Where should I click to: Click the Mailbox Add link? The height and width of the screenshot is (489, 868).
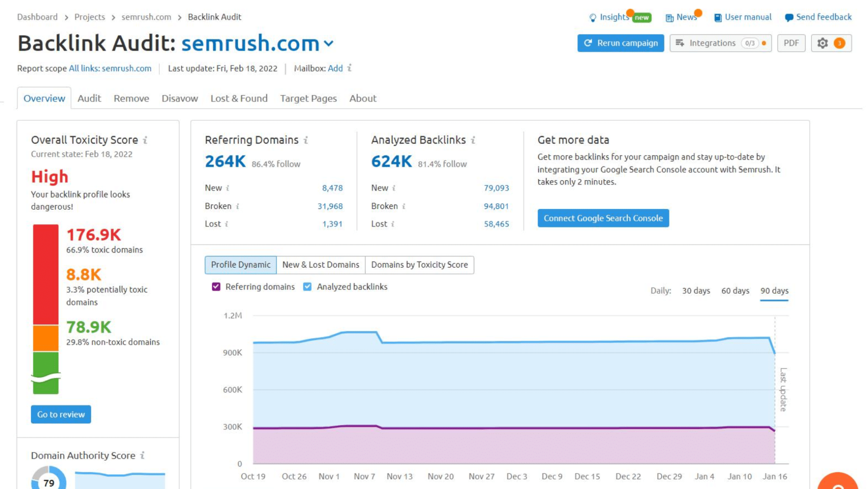pos(335,68)
